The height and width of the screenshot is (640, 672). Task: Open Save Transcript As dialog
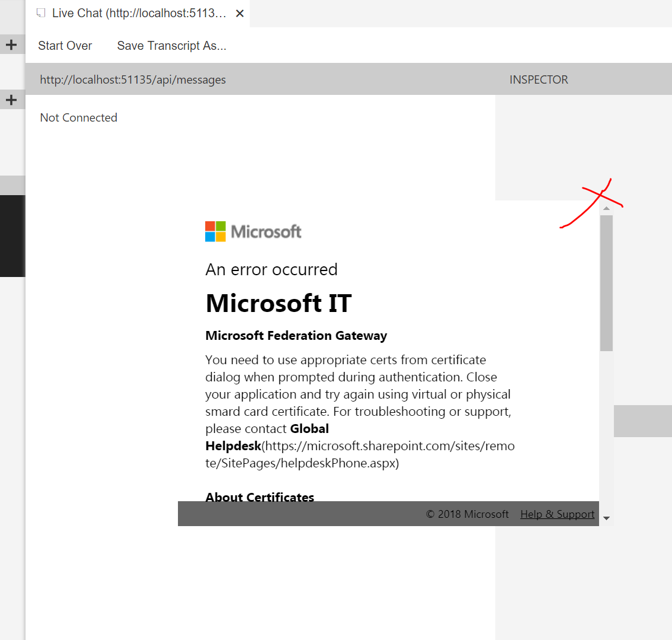[x=171, y=45]
